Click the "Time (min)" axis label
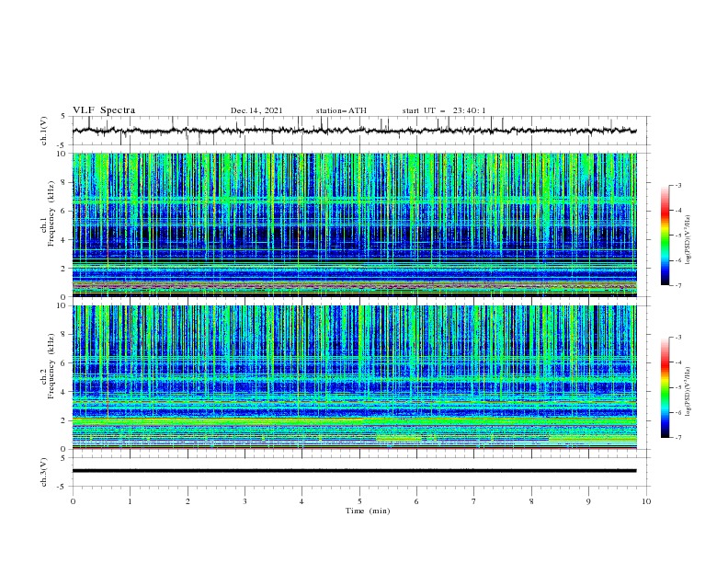This screenshot has height=563, width=728. pos(368,511)
